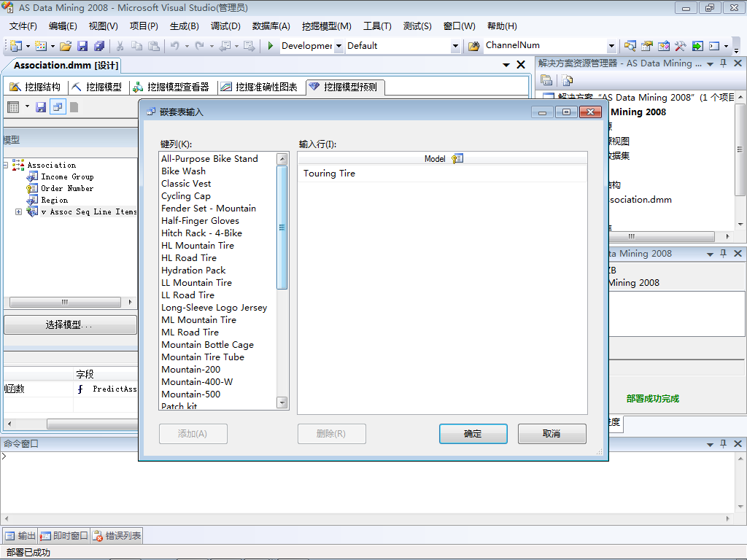Click the key list scroll up arrow
747x560 pixels.
coord(282,159)
